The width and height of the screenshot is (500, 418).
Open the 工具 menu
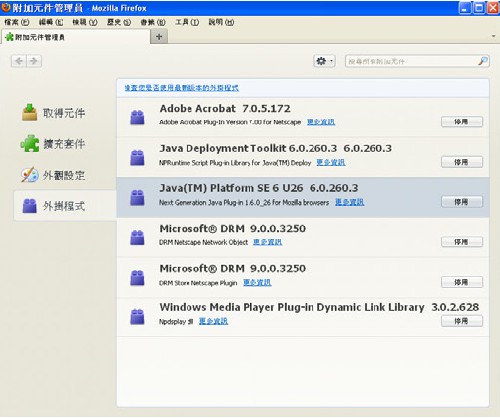[187, 22]
